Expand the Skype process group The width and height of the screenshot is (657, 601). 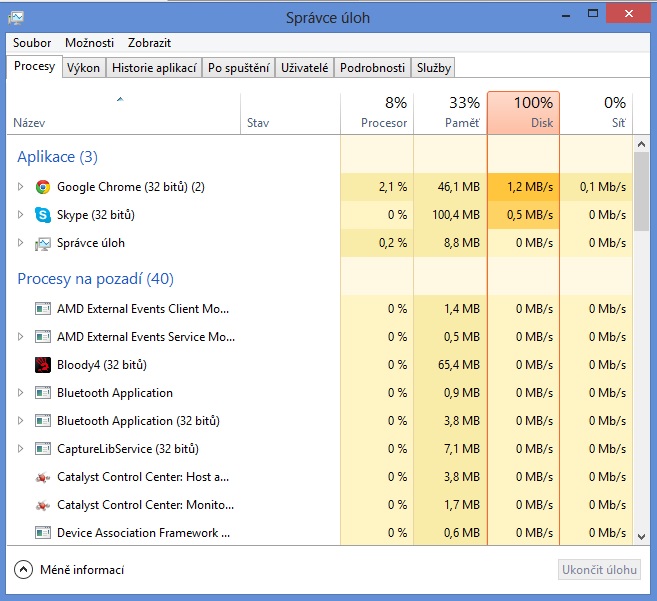click(x=20, y=215)
